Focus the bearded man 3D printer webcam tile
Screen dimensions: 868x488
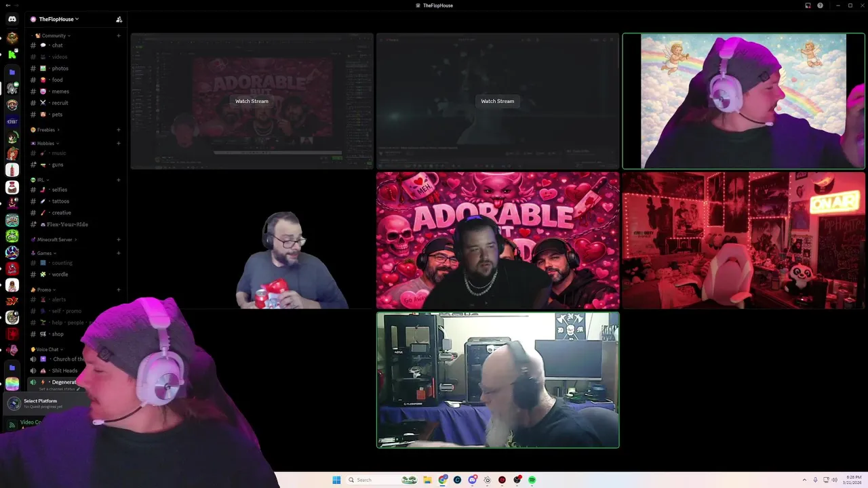(498, 380)
